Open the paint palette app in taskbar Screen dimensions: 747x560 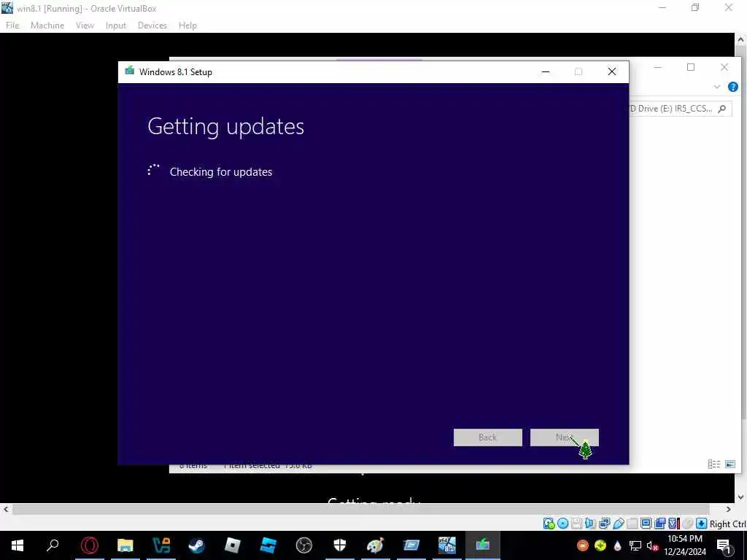(x=376, y=545)
